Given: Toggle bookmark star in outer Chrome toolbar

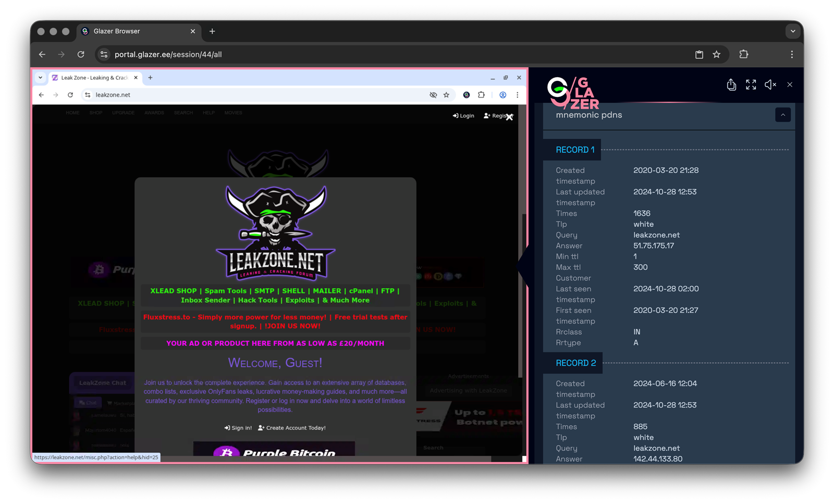Looking at the screenshot, I should coord(716,54).
